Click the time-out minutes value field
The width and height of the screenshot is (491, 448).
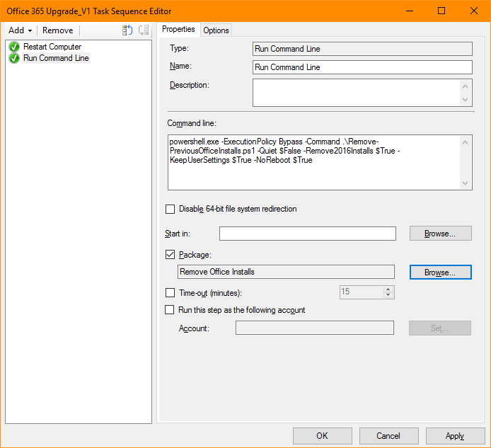[361, 292]
